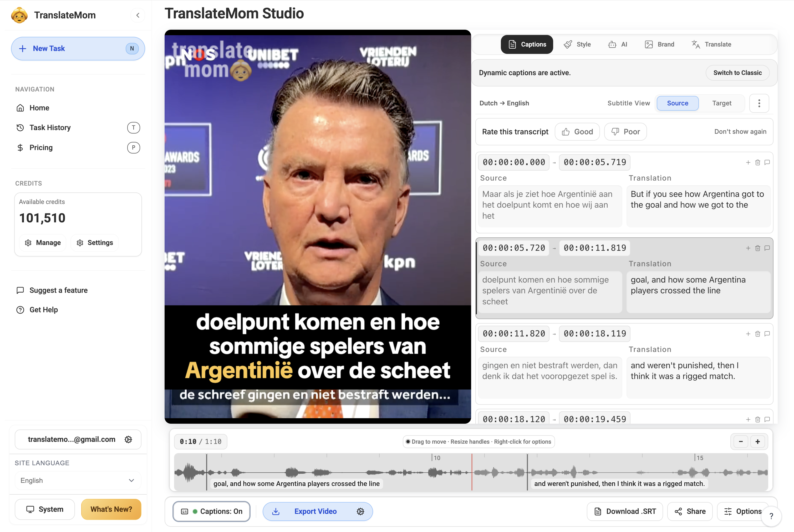Add a segment with the plus icon
This screenshot has width=794, height=532.
[748, 162]
